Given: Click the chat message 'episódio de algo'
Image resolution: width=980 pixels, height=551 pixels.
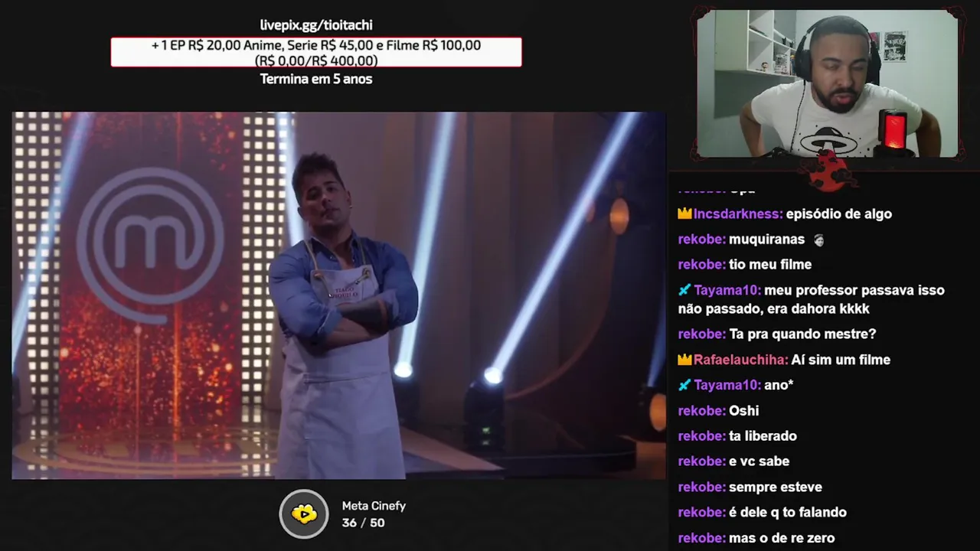Looking at the screenshot, I should tap(839, 214).
